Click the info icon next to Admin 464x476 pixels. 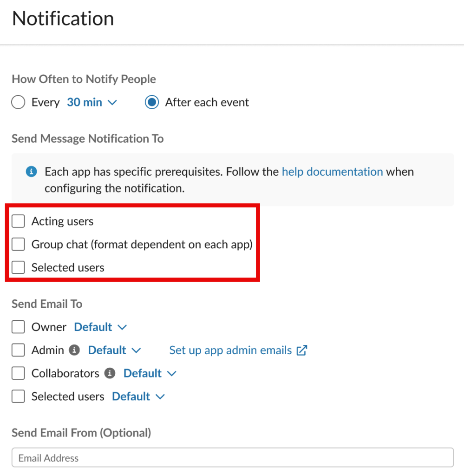pos(74,350)
